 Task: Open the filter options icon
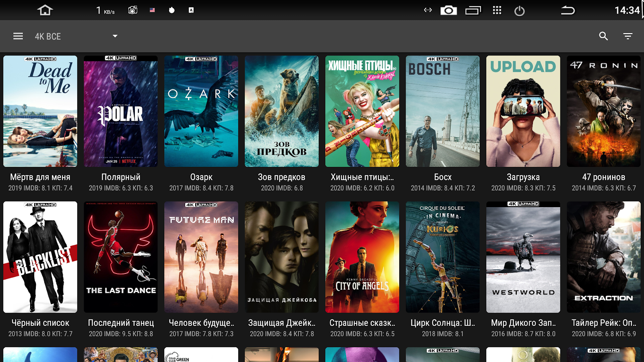coord(627,36)
